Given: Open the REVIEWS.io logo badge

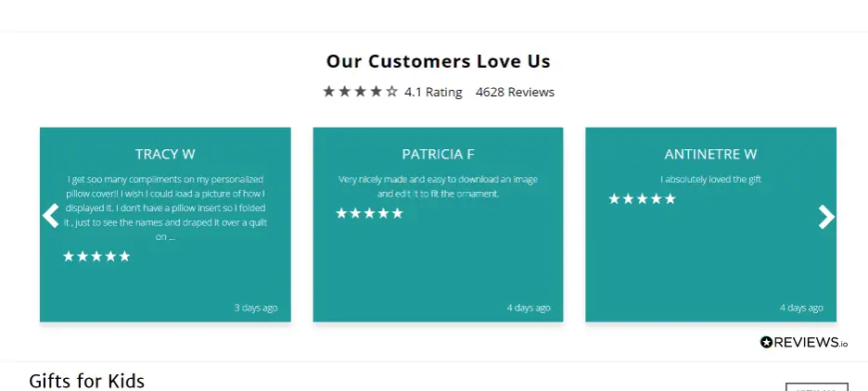Looking at the screenshot, I should pyautogui.click(x=804, y=342).
